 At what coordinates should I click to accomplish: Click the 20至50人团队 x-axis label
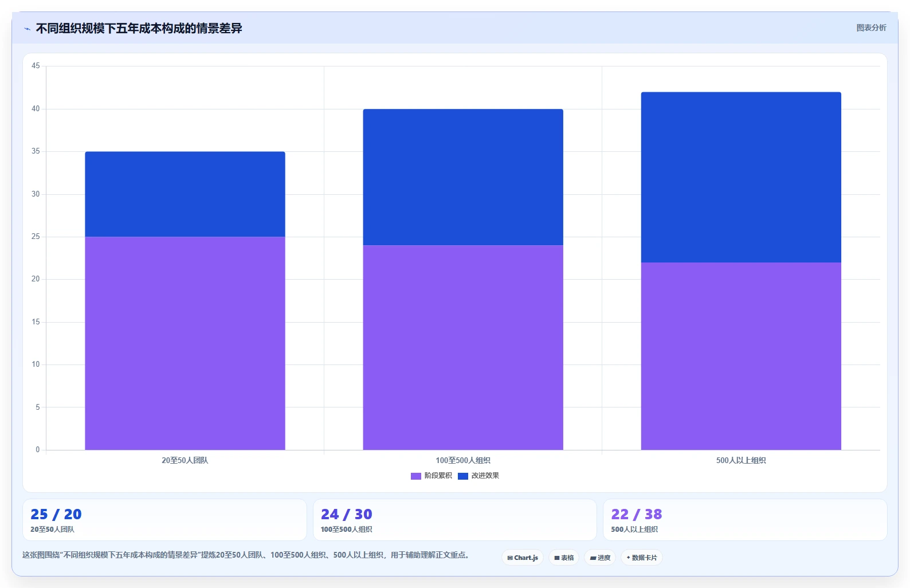point(185,460)
